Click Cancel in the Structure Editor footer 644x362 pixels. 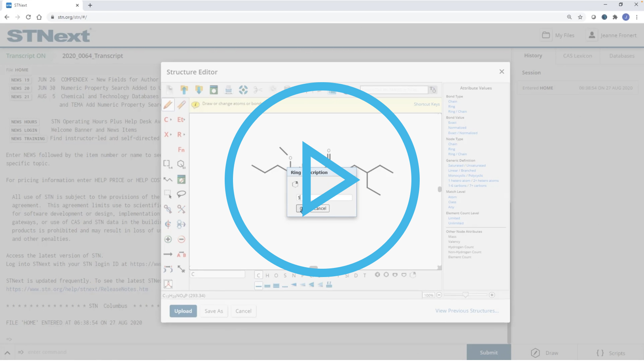243,311
